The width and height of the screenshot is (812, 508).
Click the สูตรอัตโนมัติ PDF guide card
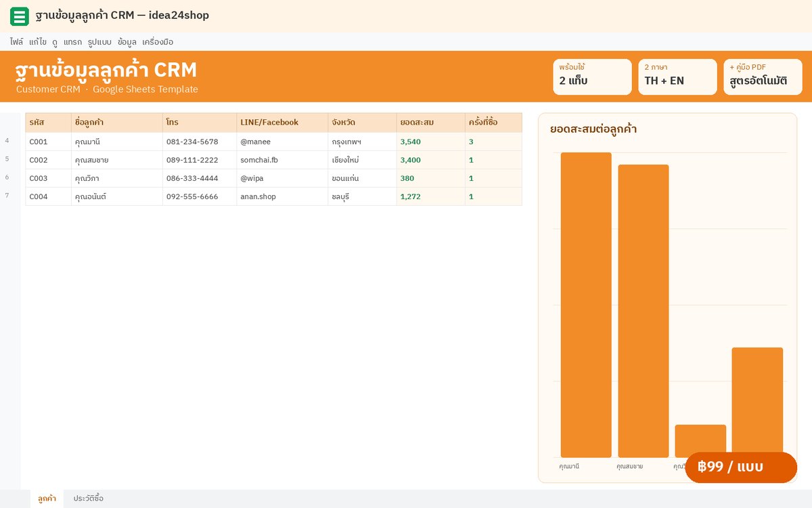point(763,77)
